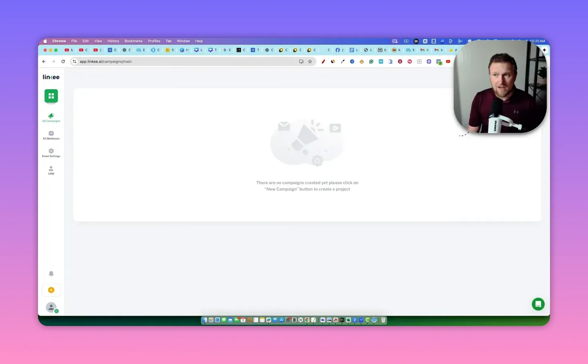Viewport: 588px width, 364px height.
Task: Open the green chat support widget
Action: pyautogui.click(x=538, y=304)
